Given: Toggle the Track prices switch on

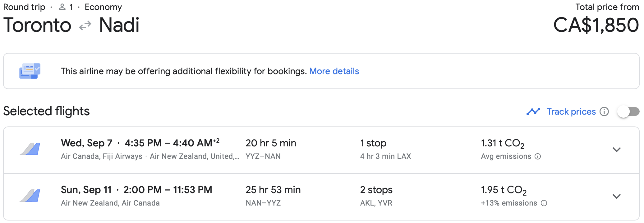Looking at the screenshot, I should pyautogui.click(x=628, y=111).
